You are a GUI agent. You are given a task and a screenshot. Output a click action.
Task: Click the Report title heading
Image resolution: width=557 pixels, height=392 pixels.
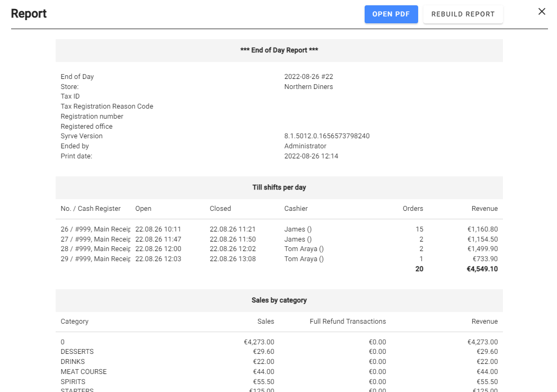(29, 14)
